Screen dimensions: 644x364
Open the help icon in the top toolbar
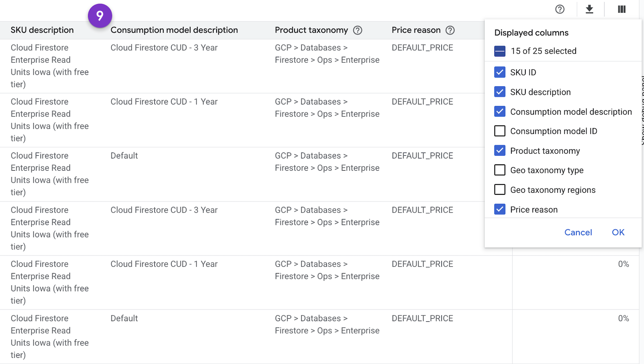click(559, 9)
